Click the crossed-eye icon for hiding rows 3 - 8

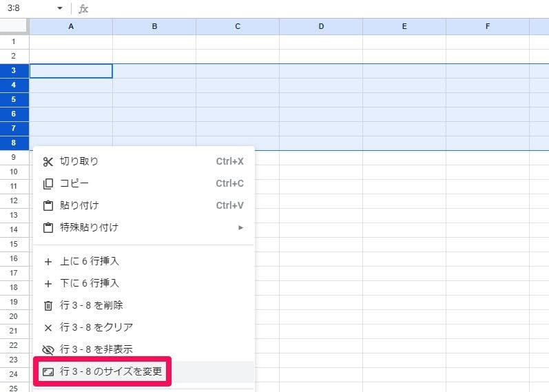(48, 349)
